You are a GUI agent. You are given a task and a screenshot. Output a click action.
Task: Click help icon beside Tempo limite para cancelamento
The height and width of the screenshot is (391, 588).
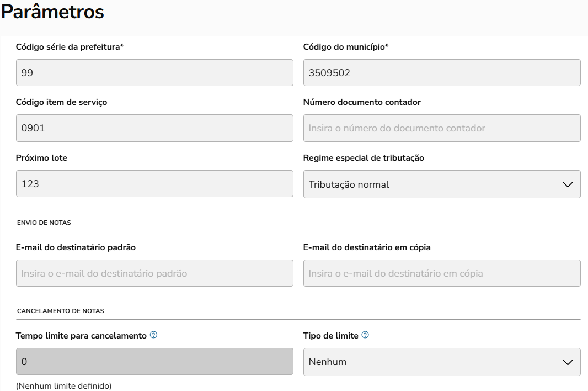154,335
